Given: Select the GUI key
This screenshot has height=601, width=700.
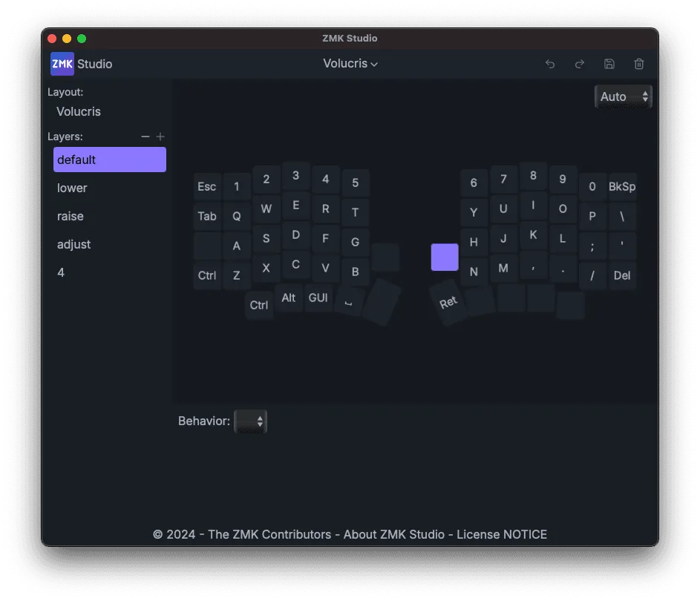Looking at the screenshot, I should 318,298.
